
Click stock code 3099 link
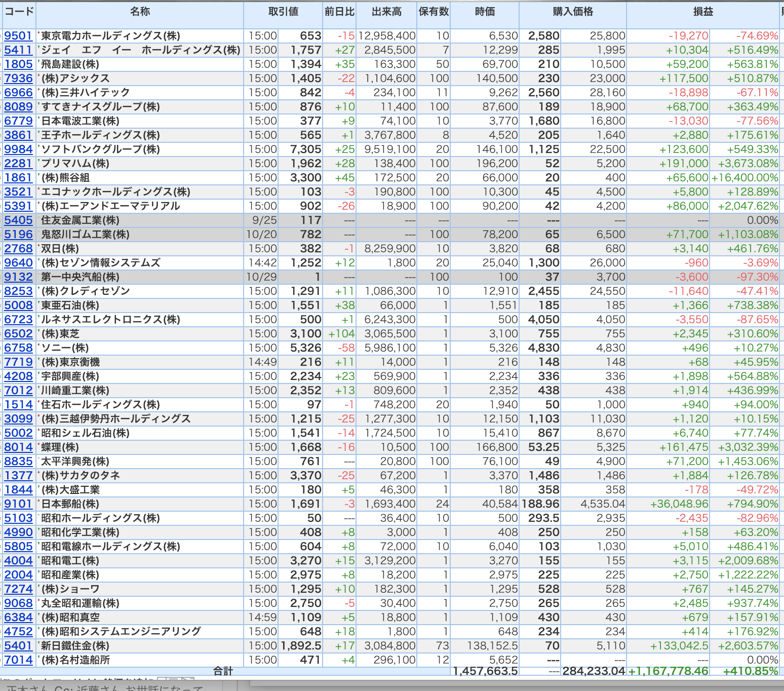pyautogui.click(x=18, y=419)
